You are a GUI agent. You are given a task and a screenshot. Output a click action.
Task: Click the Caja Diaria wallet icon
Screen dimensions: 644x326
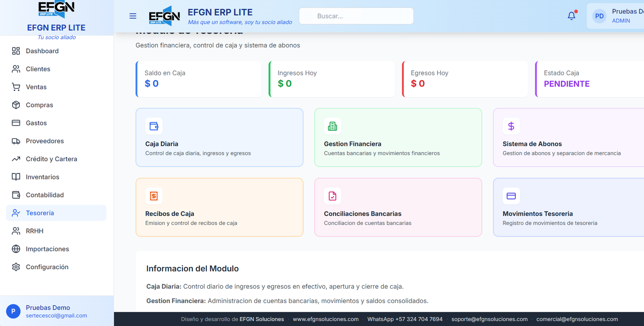pyautogui.click(x=154, y=126)
